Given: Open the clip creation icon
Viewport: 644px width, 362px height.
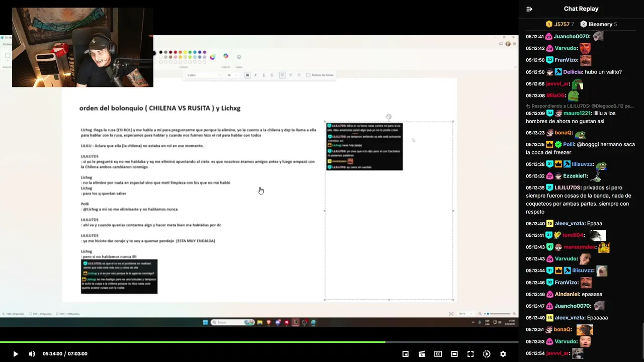Looking at the screenshot, I should [422, 354].
